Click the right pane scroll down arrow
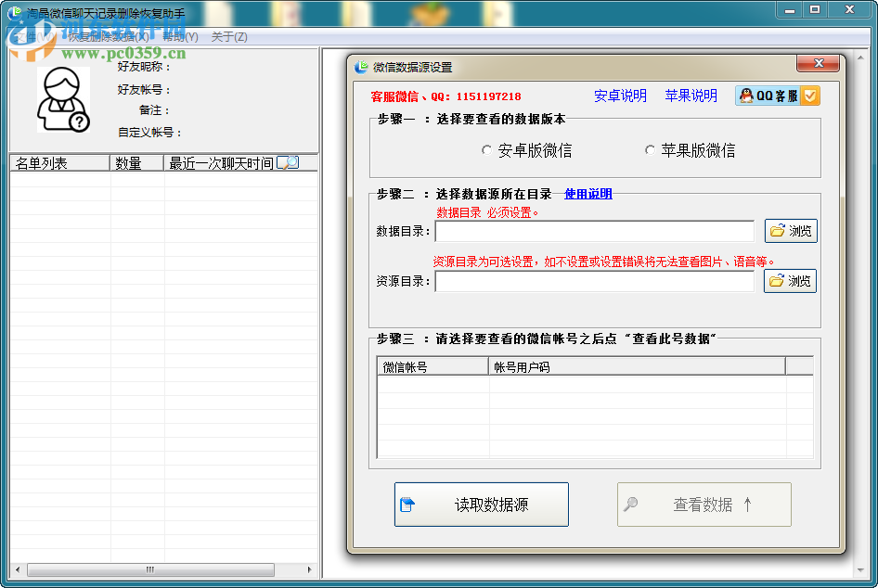 (860, 570)
